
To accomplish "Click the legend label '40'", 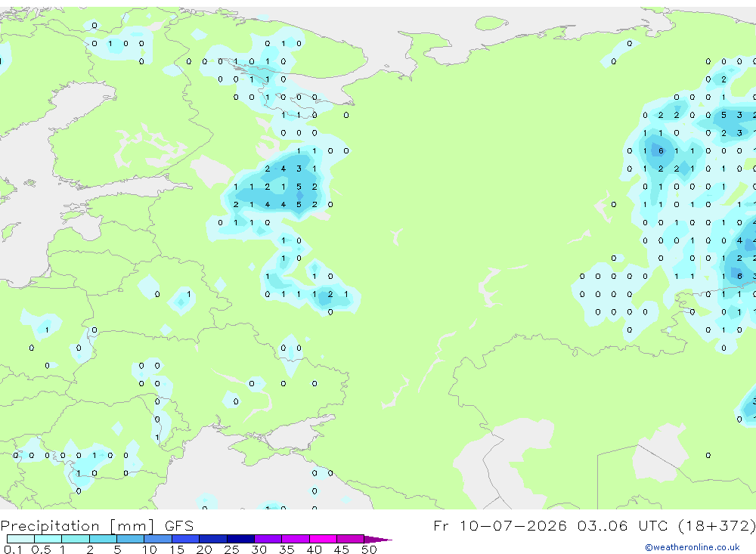I will pos(314,549).
